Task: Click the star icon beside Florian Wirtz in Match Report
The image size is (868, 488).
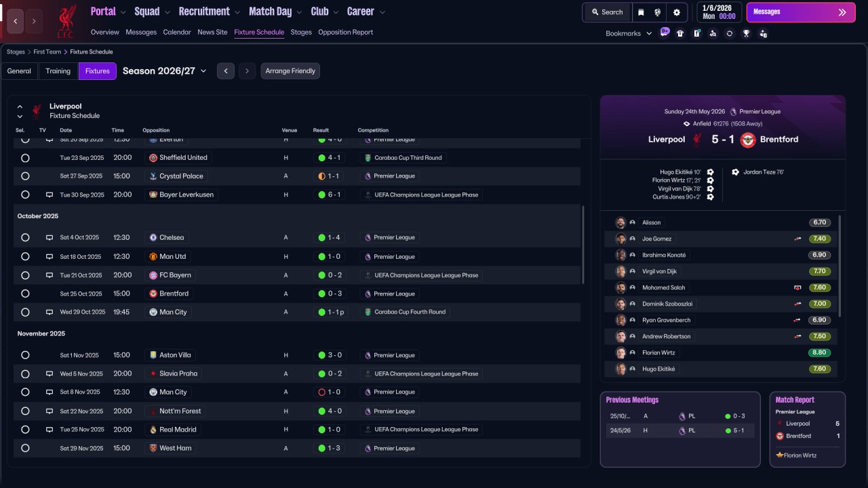Action: (780, 455)
